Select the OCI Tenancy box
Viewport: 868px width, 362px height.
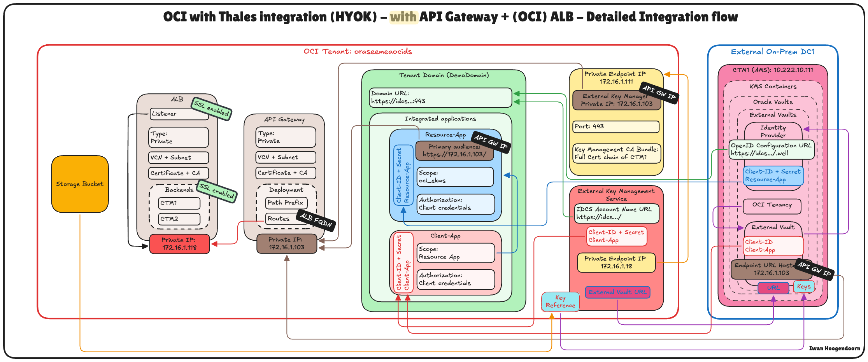point(772,205)
